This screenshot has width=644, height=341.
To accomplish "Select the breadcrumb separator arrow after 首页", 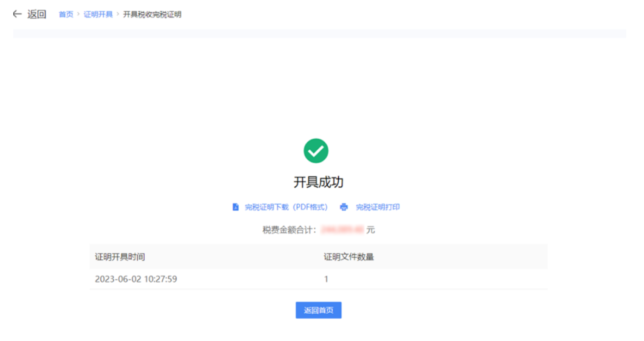I will click(x=78, y=14).
